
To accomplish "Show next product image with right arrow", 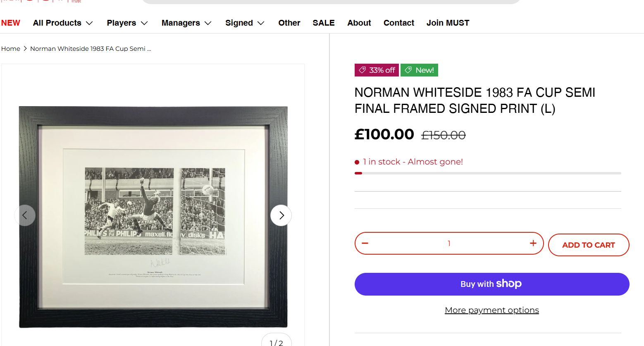I will pos(281,215).
